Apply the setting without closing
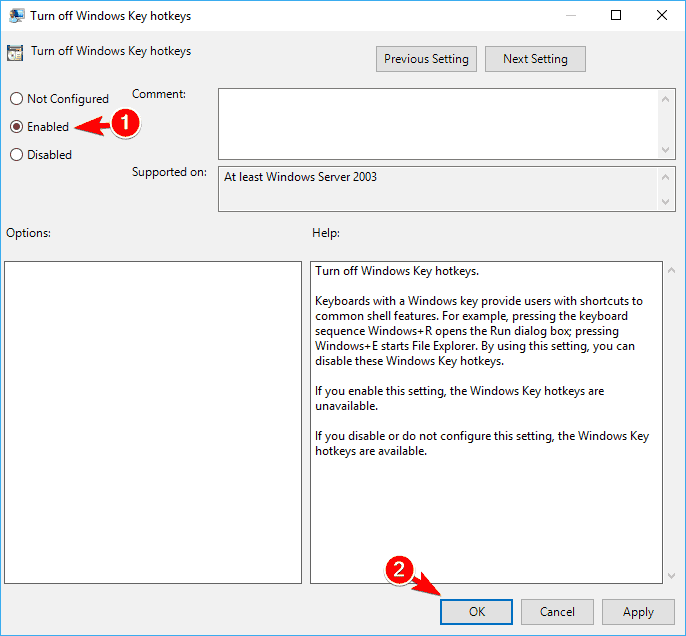686x636 pixels. click(638, 612)
